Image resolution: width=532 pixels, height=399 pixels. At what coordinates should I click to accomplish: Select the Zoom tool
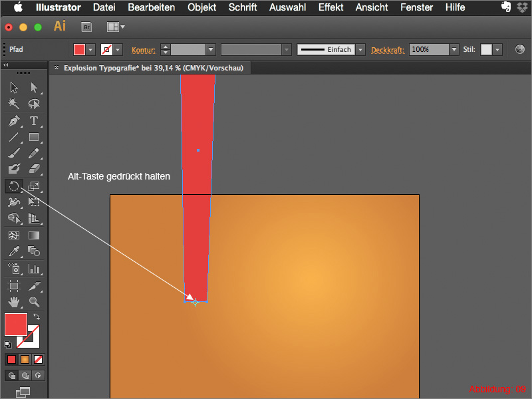[35, 301]
